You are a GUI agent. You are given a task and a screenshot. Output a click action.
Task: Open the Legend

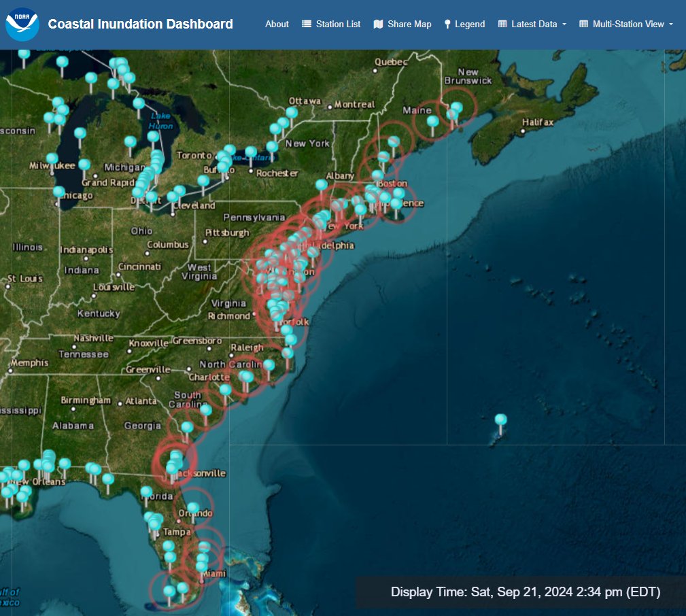point(464,24)
